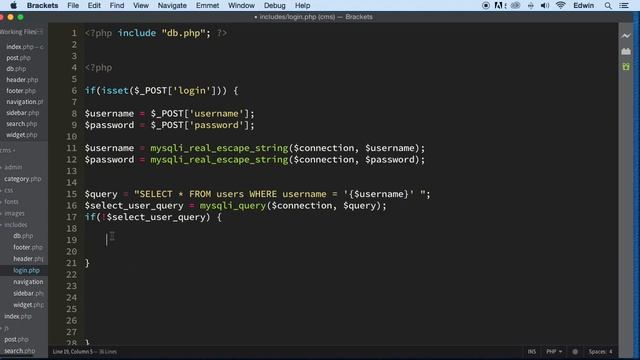640x360 pixels.
Task: Open index.php in project tree root
Action: pos(18,316)
